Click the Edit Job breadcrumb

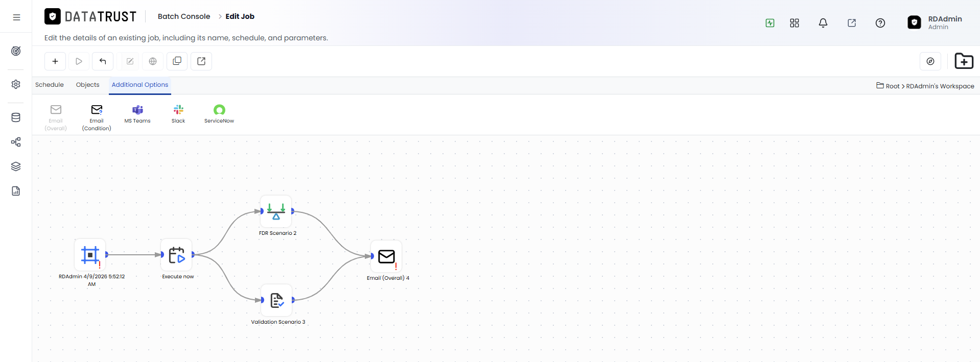pos(240,16)
